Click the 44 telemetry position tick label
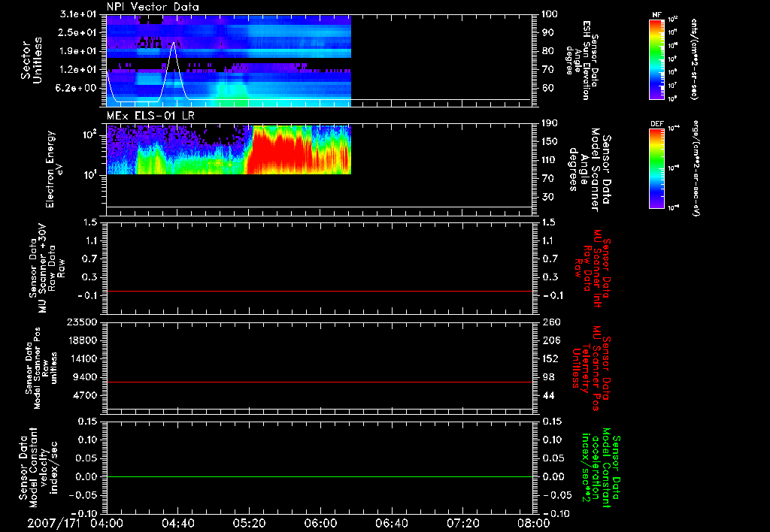 (548, 395)
